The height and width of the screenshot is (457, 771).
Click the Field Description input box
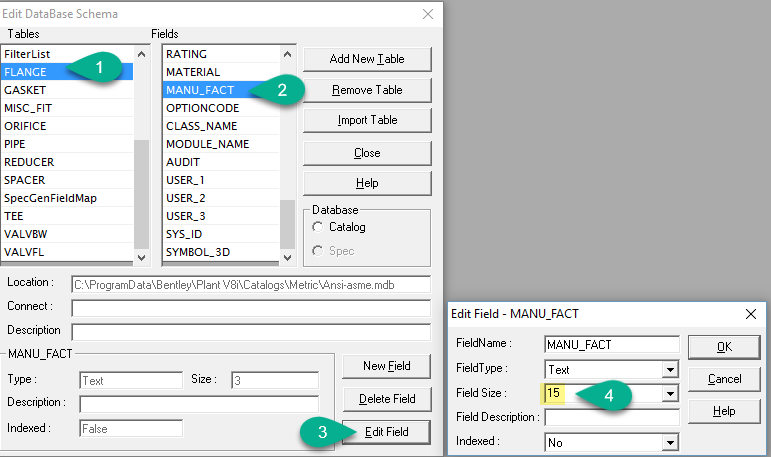612,417
